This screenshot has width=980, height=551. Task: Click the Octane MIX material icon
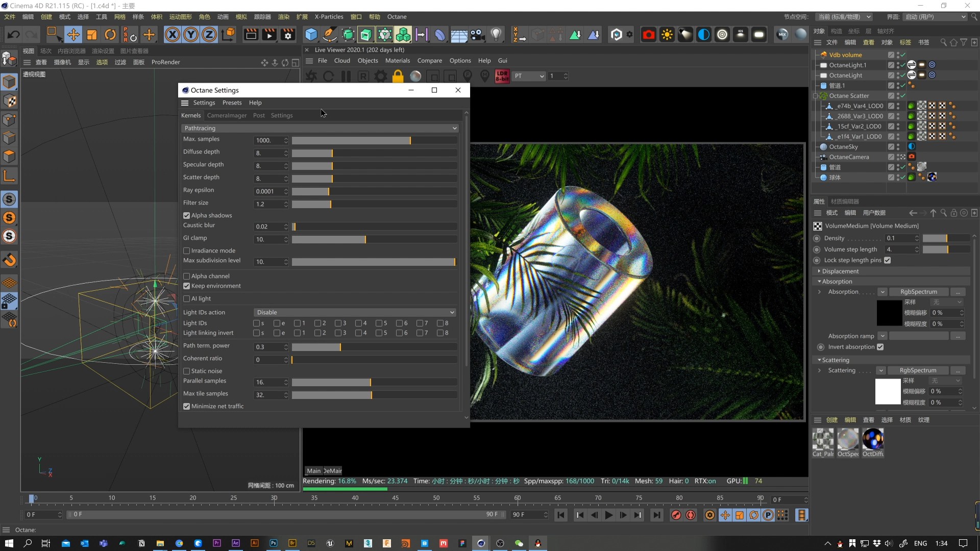[782, 35]
